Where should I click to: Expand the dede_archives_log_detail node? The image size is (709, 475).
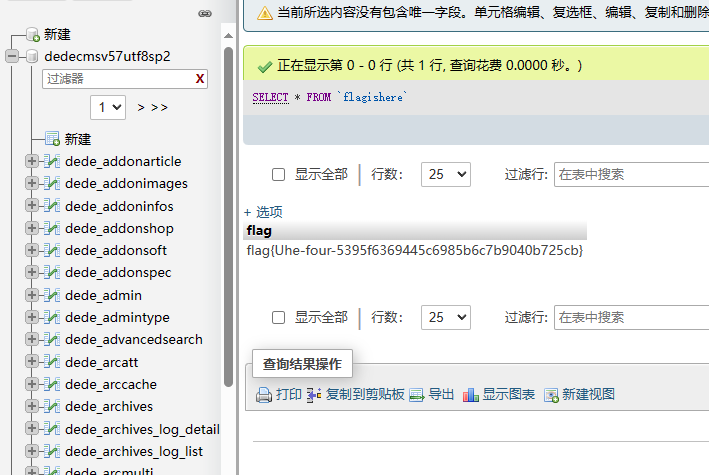click(x=32, y=428)
